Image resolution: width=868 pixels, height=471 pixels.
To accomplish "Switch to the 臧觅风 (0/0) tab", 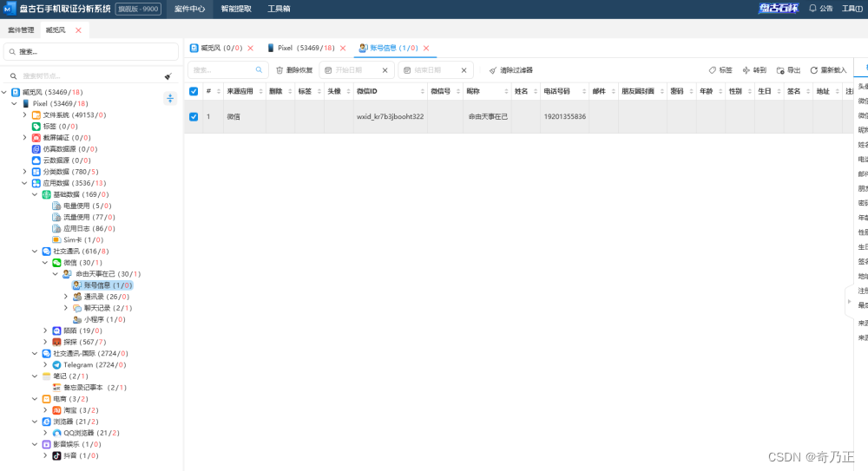I will coord(221,49).
